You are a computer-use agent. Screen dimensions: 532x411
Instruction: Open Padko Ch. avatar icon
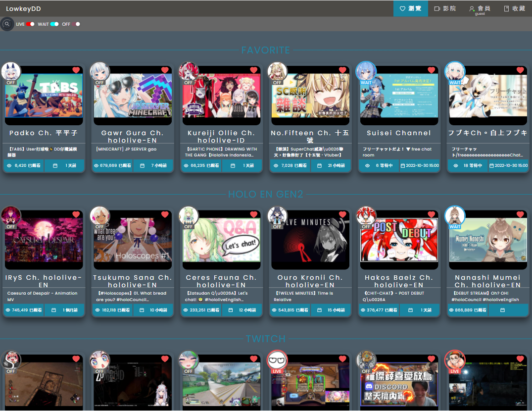11,72
